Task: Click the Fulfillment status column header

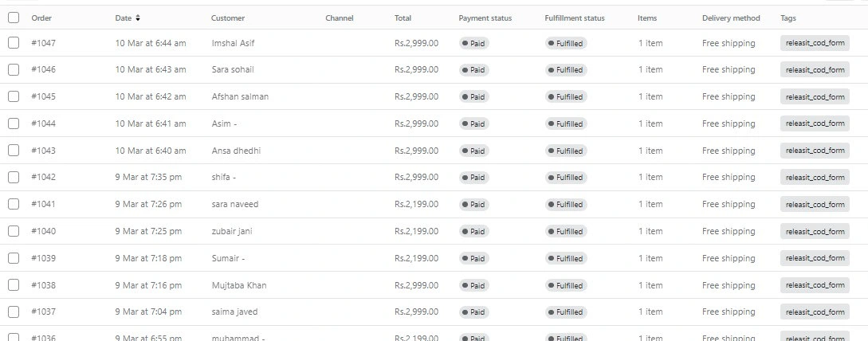Action: pyautogui.click(x=575, y=18)
